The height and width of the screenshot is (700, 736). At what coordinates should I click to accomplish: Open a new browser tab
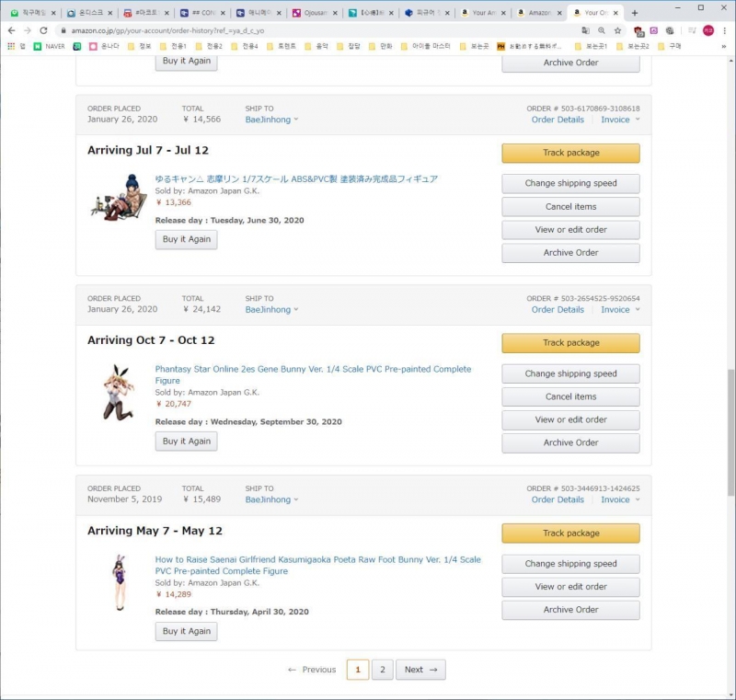coord(634,13)
